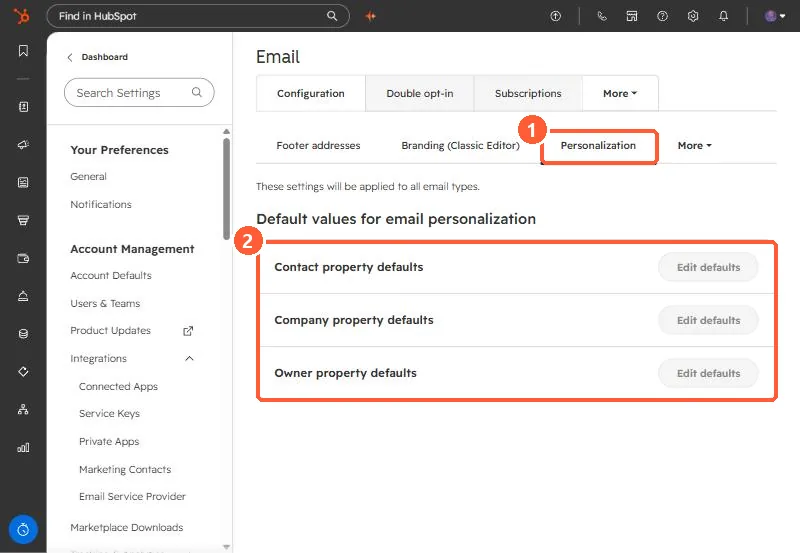Open the hierarchy workflows icon in sidebar
This screenshot has width=800, height=553.
pos(23,409)
